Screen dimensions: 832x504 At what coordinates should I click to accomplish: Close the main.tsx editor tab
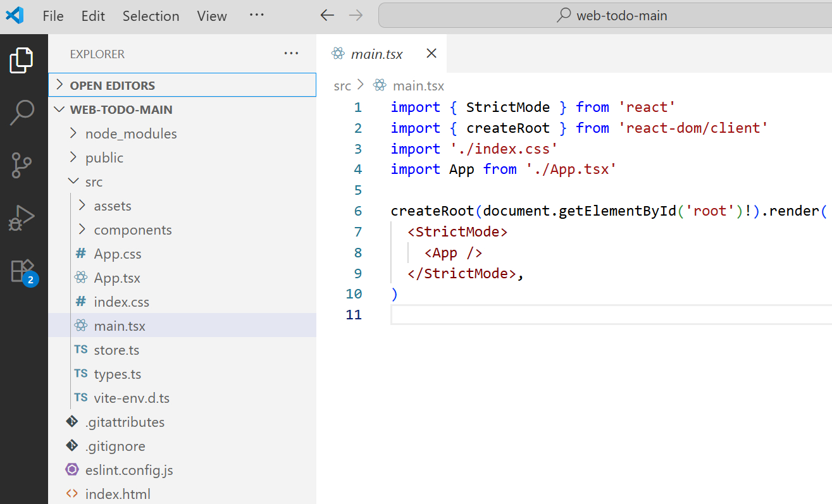[x=432, y=54]
